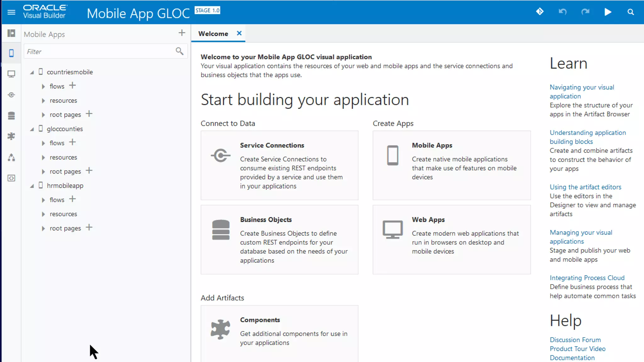The image size is (644, 362).
Task: Open the Discussion Forum link
Action: pyautogui.click(x=575, y=340)
